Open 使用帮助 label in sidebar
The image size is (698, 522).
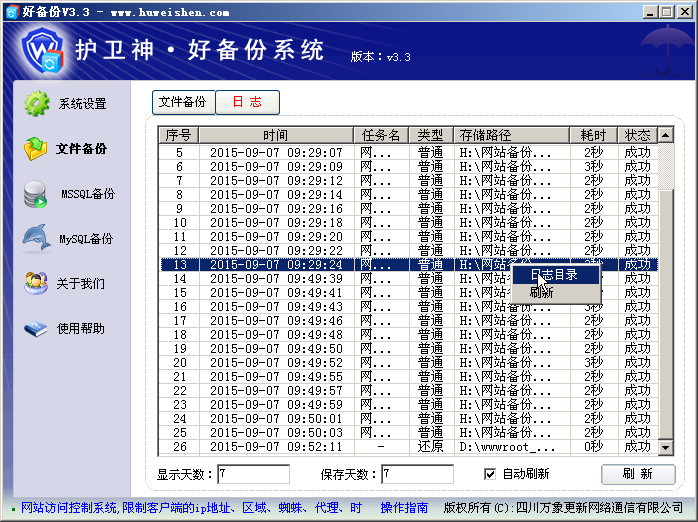[x=81, y=329]
